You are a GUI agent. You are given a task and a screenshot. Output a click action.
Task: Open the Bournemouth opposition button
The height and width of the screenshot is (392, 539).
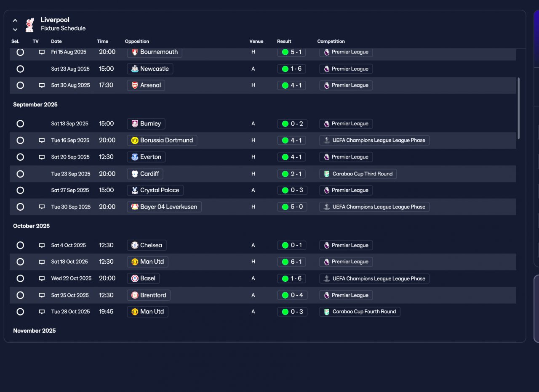click(x=155, y=52)
